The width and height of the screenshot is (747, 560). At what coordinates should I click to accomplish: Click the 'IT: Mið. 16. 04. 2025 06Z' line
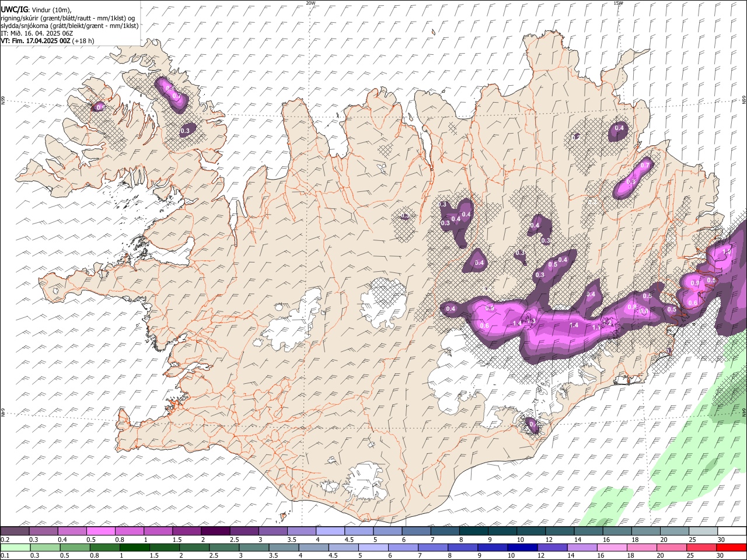click(36, 33)
